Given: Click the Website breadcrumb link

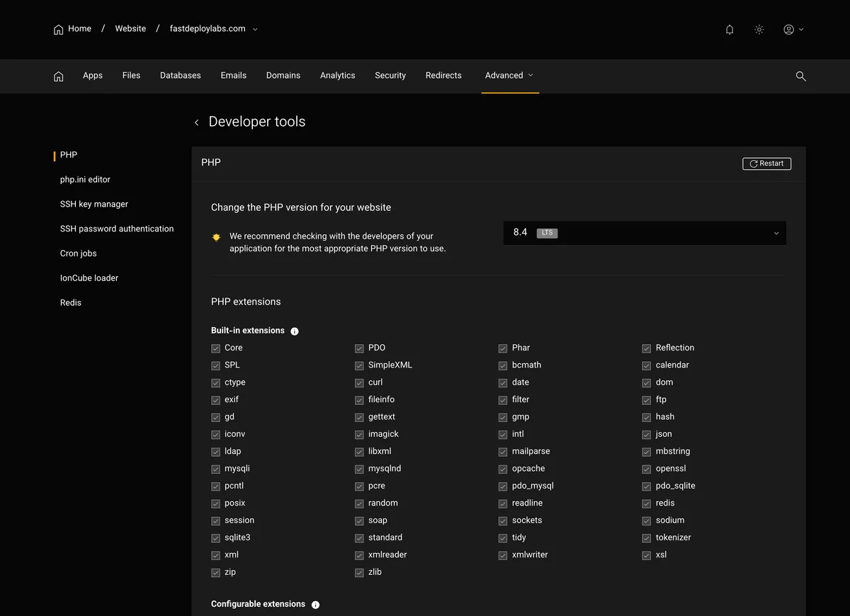Looking at the screenshot, I should click(x=130, y=29).
